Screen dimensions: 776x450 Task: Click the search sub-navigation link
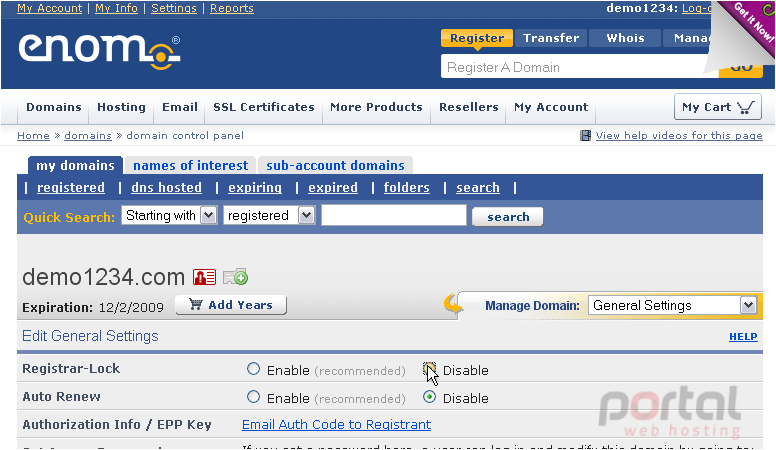(x=478, y=188)
